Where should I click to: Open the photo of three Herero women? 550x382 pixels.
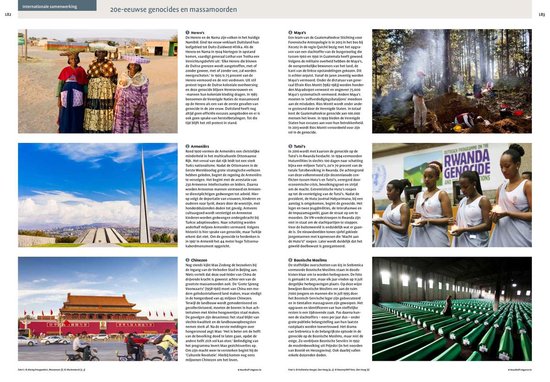click(98, 81)
